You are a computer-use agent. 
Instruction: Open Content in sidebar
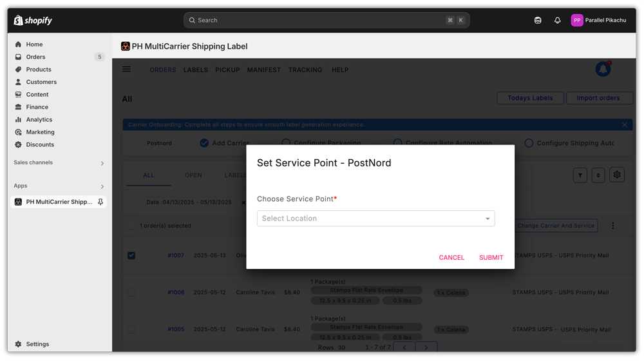tap(37, 95)
